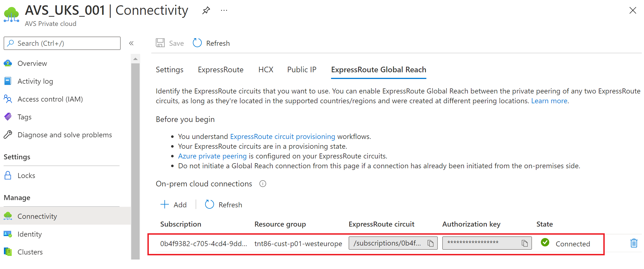Add a new on-prem cloud connection
Image resolution: width=644 pixels, height=269 pixels.
[174, 205]
